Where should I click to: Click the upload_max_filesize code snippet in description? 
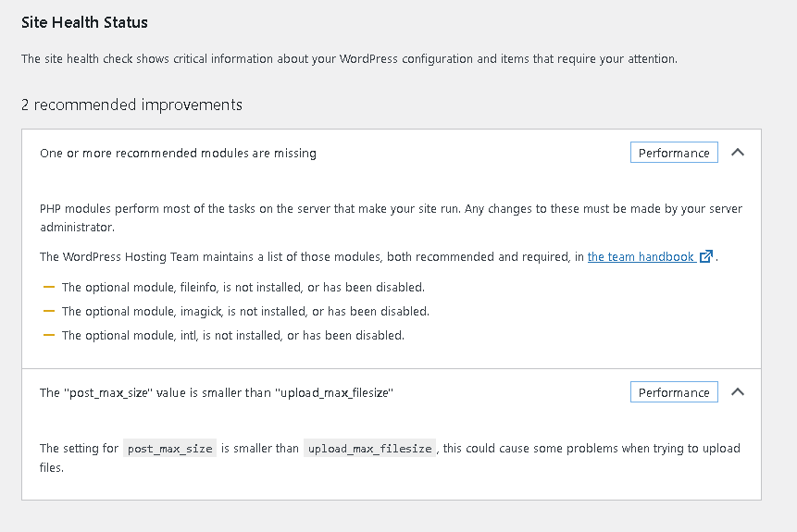[369, 449]
